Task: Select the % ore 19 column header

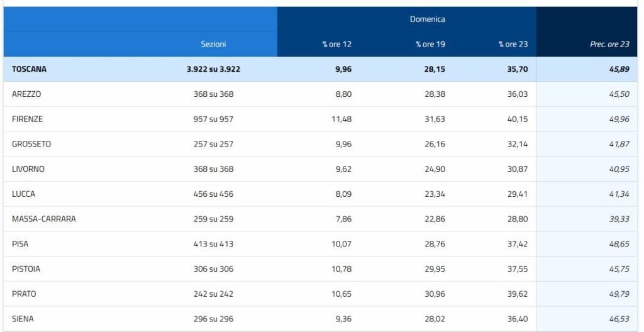Action: point(430,44)
